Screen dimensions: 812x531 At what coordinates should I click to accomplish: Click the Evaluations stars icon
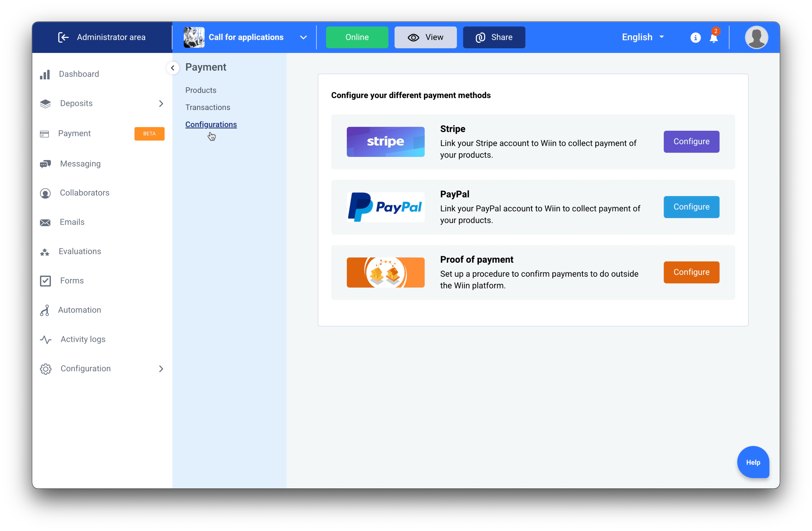pyautogui.click(x=45, y=252)
